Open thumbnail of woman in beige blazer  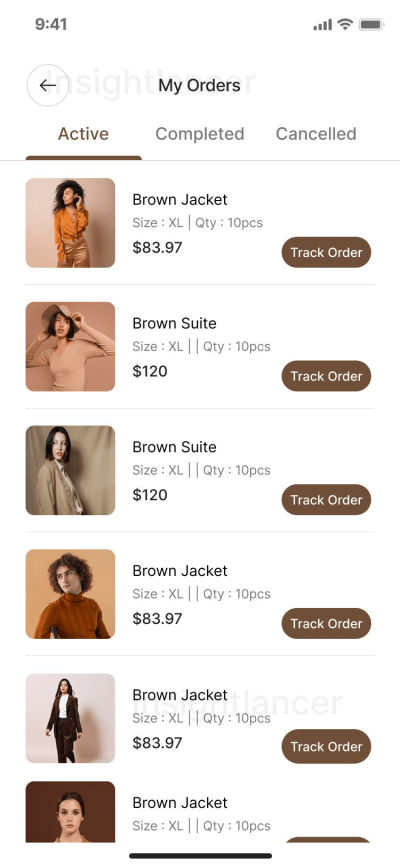coord(70,470)
